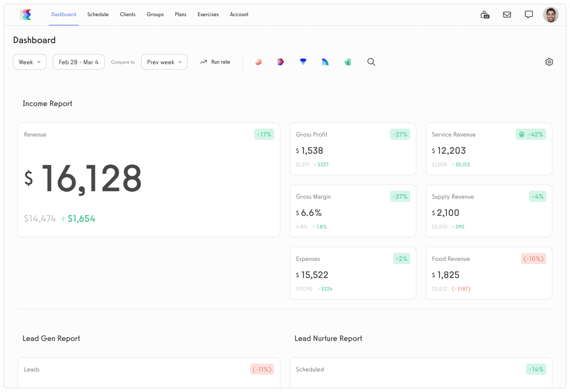This screenshot has height=392, width=570.
Task: Toggle the +17% badge on Revenue card
Action: [x=264, y=134]
